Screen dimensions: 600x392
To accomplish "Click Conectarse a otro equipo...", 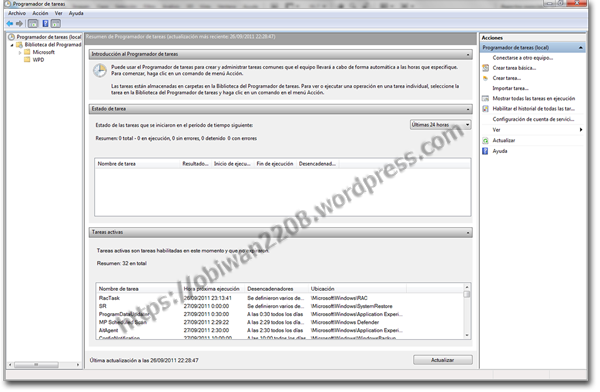I will coord(523,58).
